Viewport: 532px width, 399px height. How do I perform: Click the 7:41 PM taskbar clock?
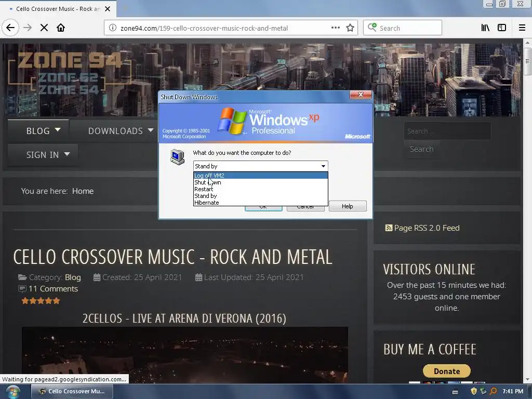point(513,392)
